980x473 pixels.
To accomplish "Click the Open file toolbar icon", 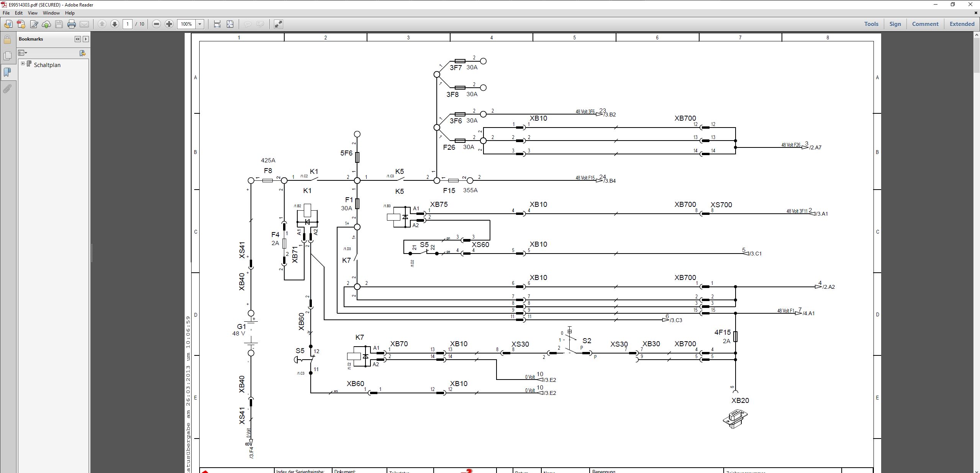I will click(x=8, y=24).
